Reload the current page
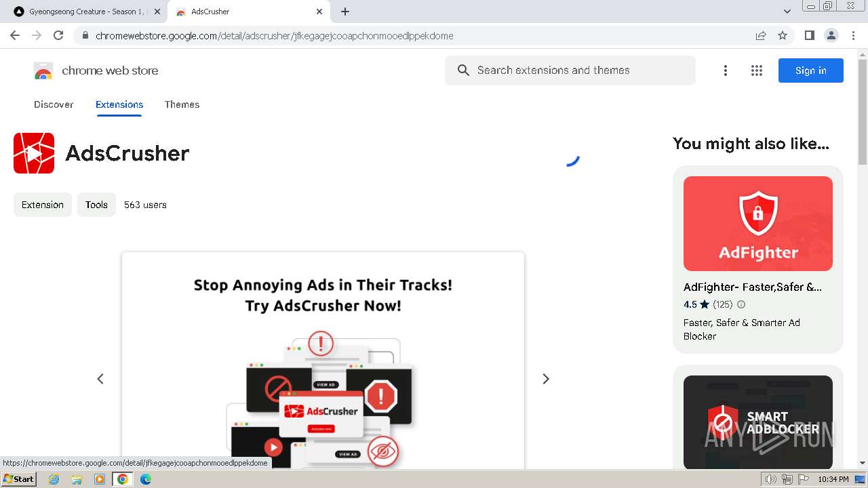This screenshot has width=868, height=488. point(58,35)
